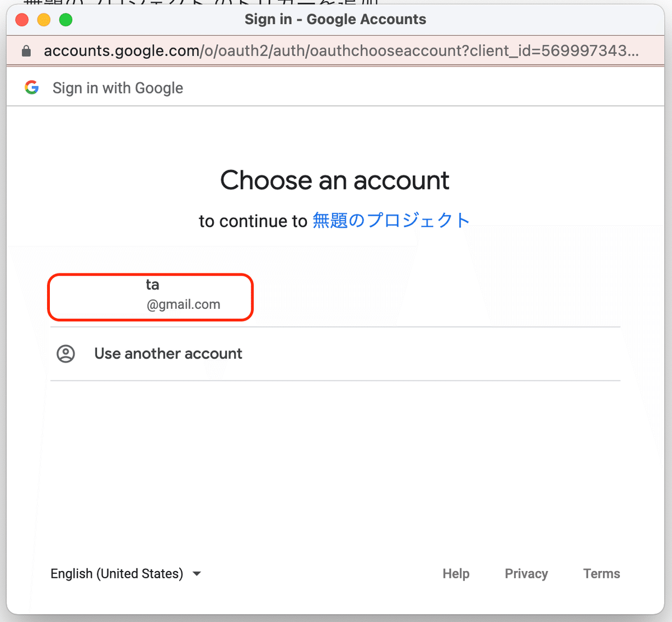
Task: Click the lock icon in address bar
Action: (x=26, y=51)
